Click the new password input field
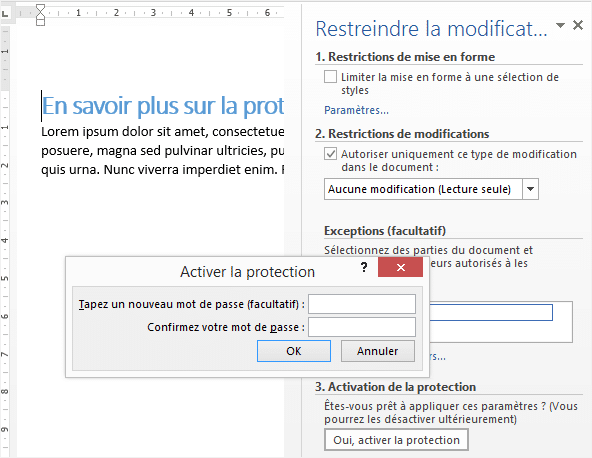Viewport: 592px width, 458px height. 362,304
